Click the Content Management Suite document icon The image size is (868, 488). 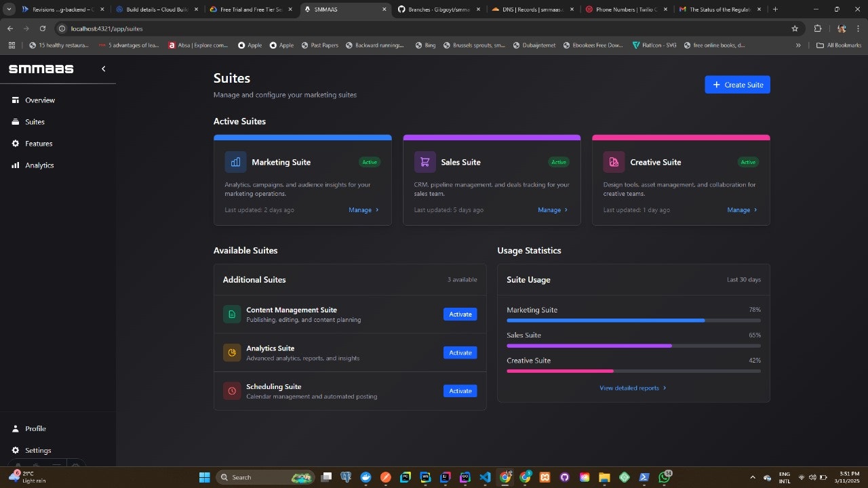(232, 314)
